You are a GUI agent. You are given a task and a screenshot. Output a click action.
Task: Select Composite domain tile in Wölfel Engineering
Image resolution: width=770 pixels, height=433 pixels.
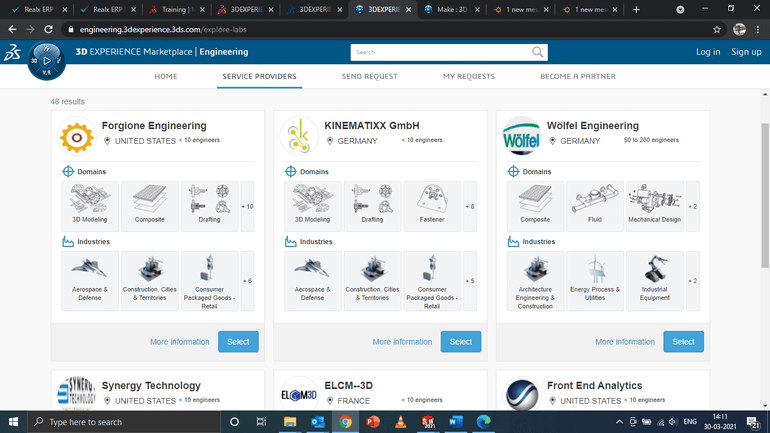click(535, 206)
